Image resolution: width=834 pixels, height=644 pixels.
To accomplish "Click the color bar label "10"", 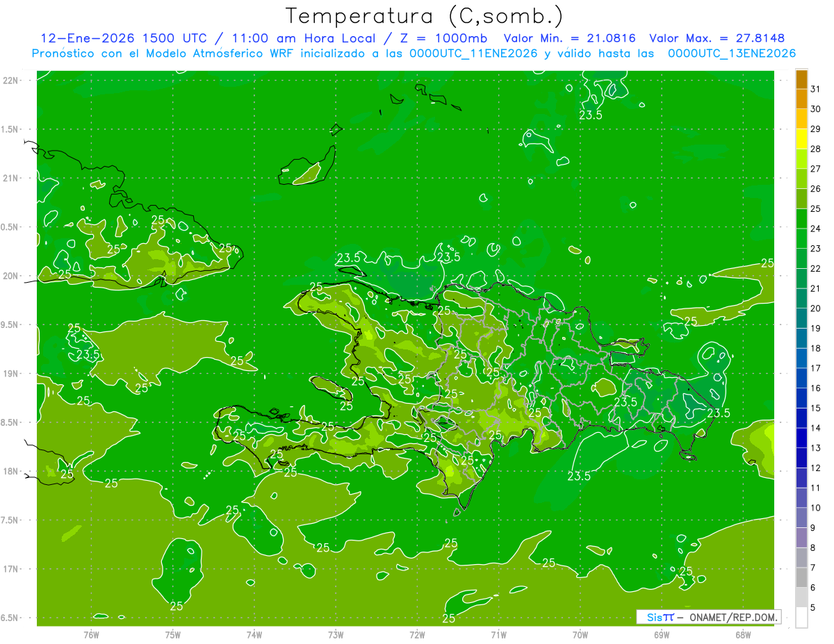I will coord(816,508).
